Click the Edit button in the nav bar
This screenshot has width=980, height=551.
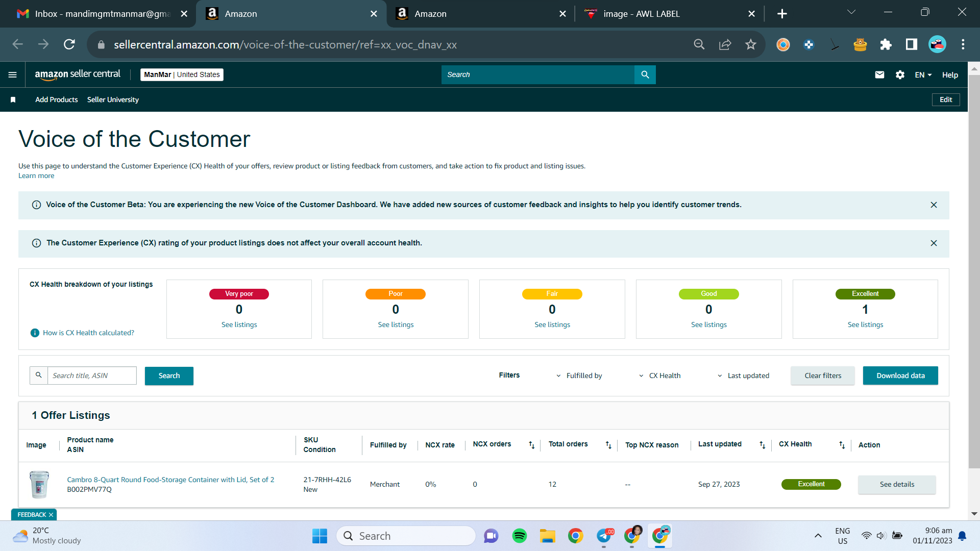(x=946, y=100)
